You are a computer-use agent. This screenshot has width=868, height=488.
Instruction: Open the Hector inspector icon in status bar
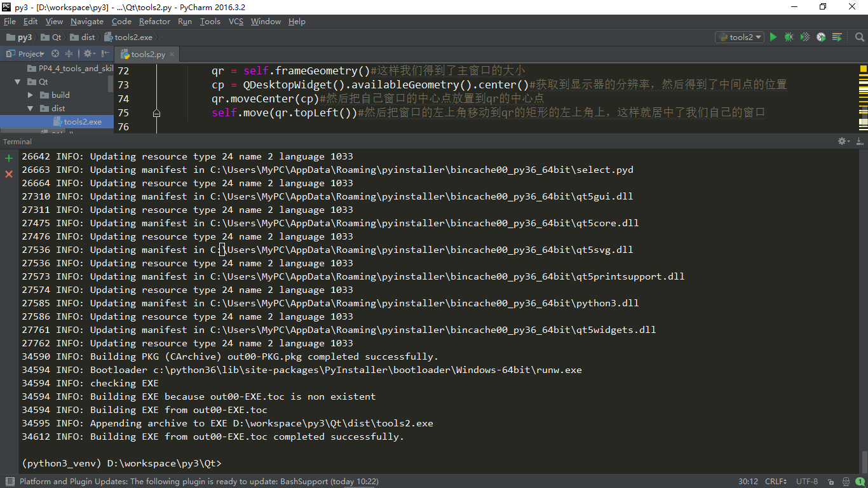[x=846, y=482]
